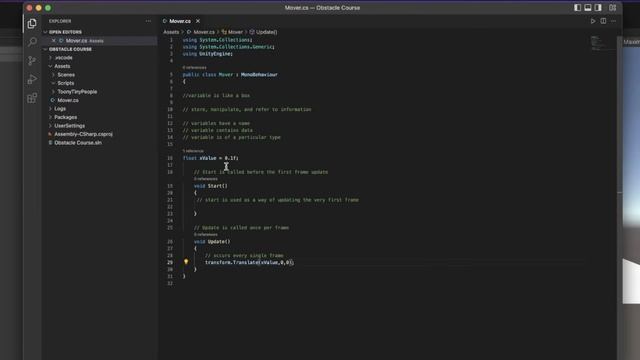Click the lightbulb quick fix on line 29
The width and height of the screenshot is (640, 360).
pos(186,262)
